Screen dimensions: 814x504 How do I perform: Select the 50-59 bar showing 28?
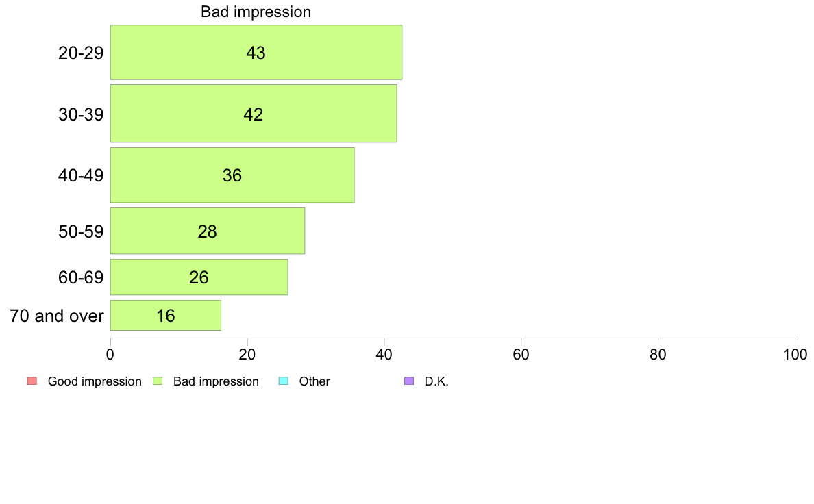207,231
